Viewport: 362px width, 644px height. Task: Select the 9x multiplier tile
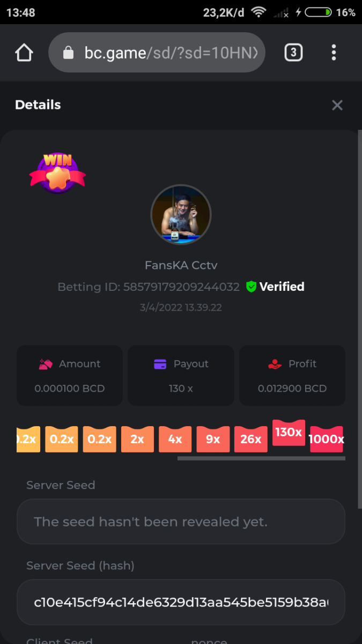pos(213,440)
